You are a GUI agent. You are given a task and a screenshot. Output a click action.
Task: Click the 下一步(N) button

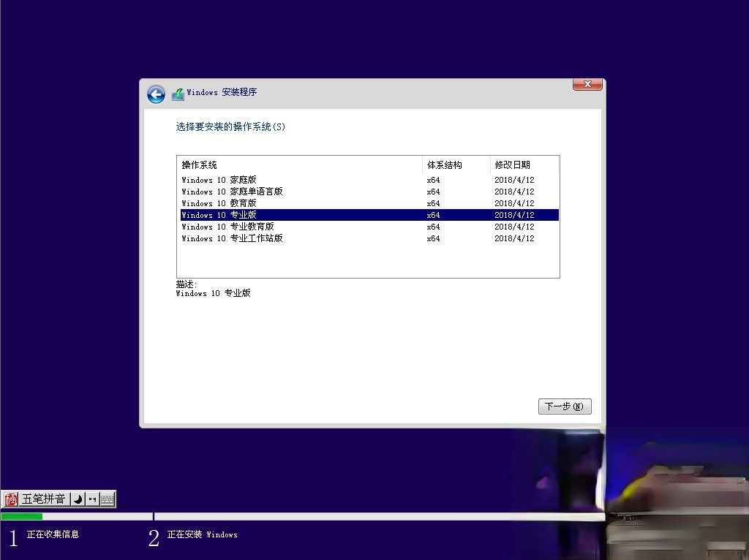click(565, 406)
